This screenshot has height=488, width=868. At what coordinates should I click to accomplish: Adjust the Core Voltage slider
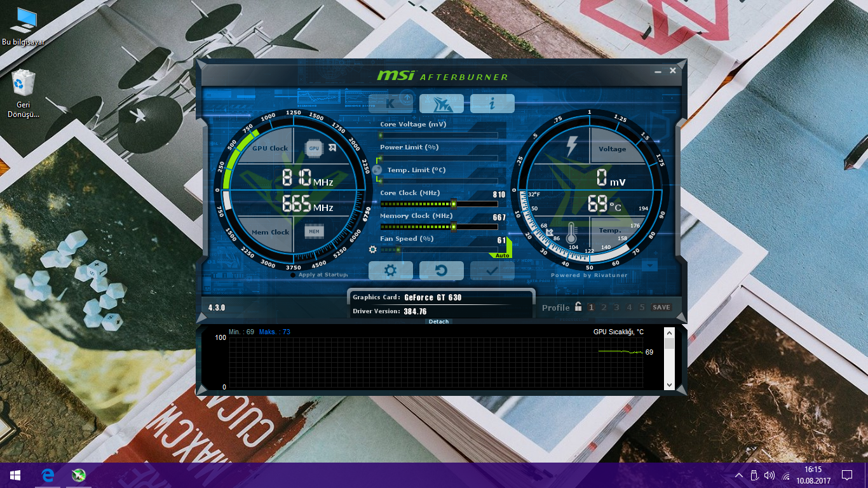click(x=438, y=135)
